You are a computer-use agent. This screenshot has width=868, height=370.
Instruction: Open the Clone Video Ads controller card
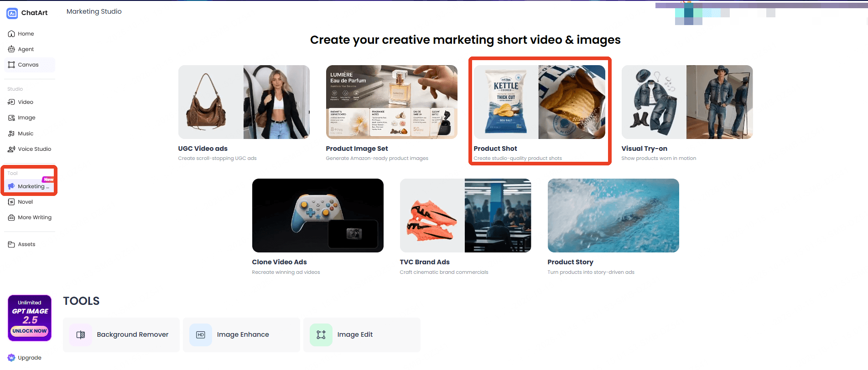tap(318, 227)
